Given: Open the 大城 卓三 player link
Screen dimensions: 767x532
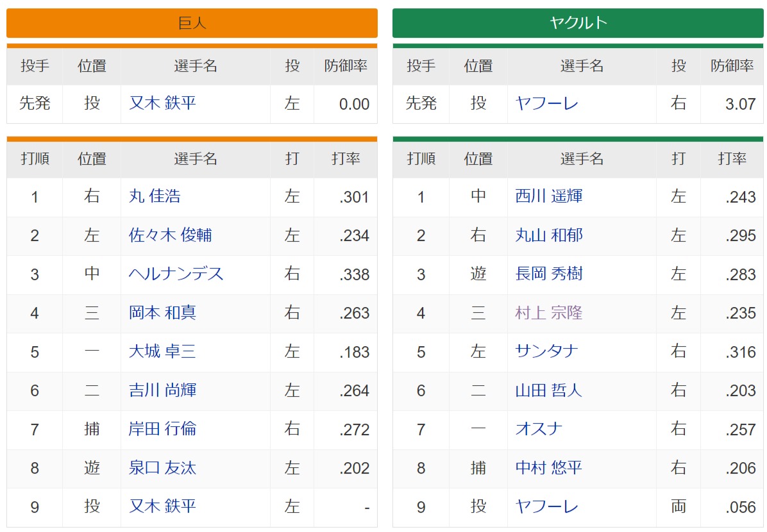Looking at the screenshot, I should pyautogui.click(x=162, y=351).
